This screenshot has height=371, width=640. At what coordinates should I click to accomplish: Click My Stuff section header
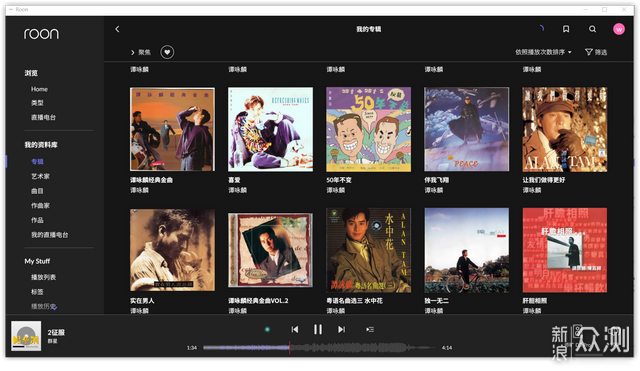click(37, 261)
